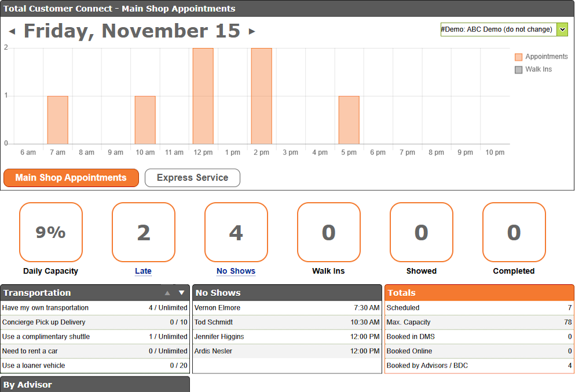575x392 pixels.
Task: Select Vernon Elmore in No Shows list
Action: [217, 308]
